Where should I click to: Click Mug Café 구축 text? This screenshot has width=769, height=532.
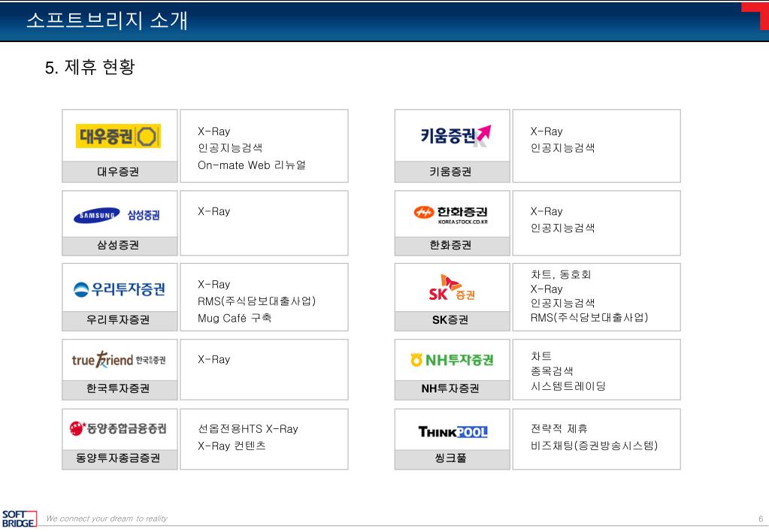click(235, 318)
